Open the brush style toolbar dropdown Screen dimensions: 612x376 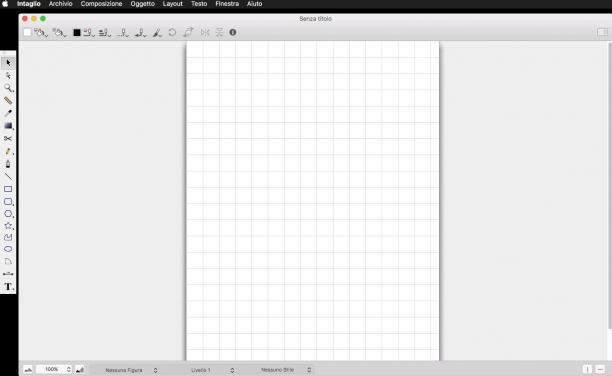coord(157,33)
